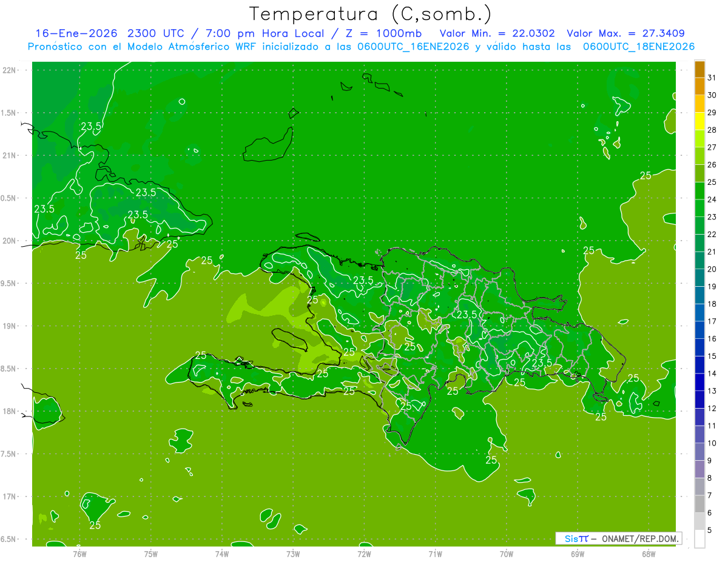728x562 pixels.
Task: Click the gray swatch between 6 and 7
Action: [699, 504]
